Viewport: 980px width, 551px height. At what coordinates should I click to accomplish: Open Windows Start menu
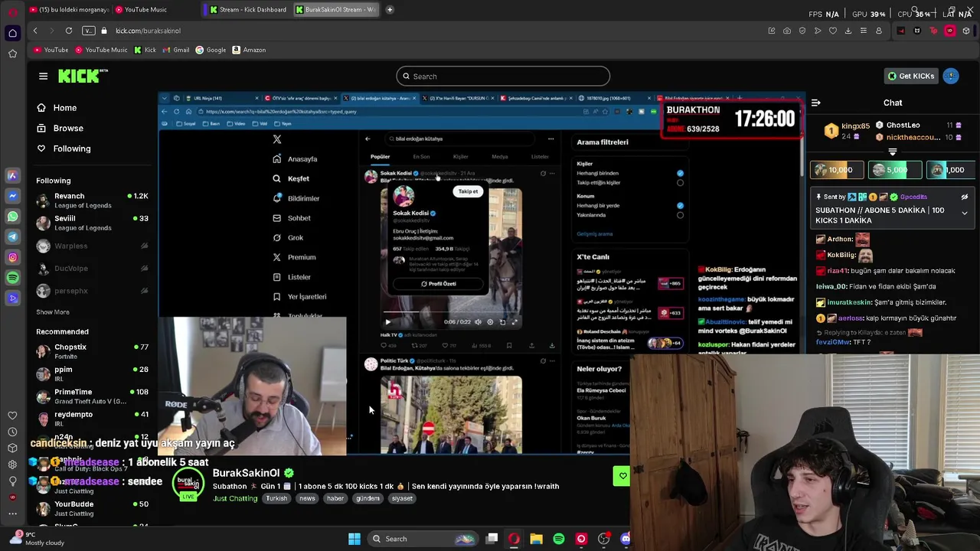tap(354, 539)
